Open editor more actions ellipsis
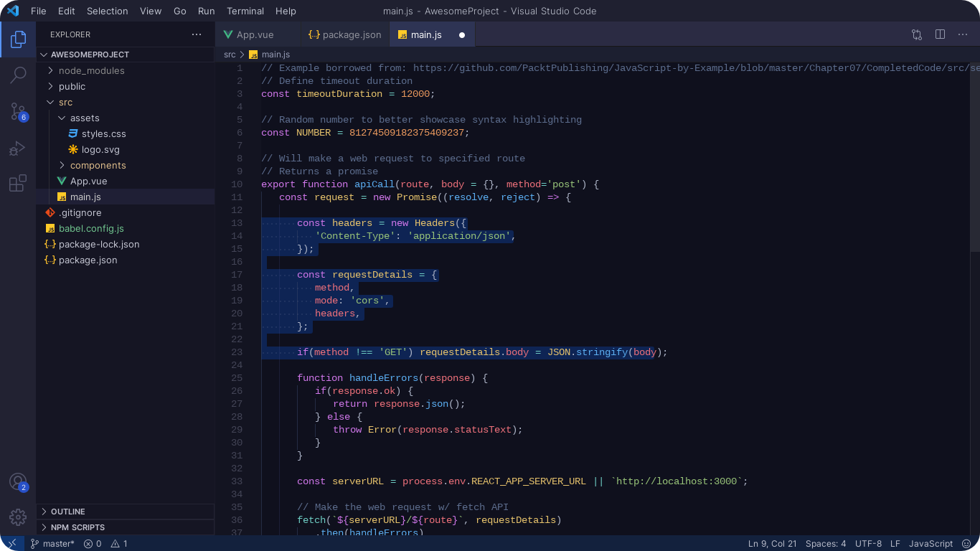980x551 pixels. point(963,34)
